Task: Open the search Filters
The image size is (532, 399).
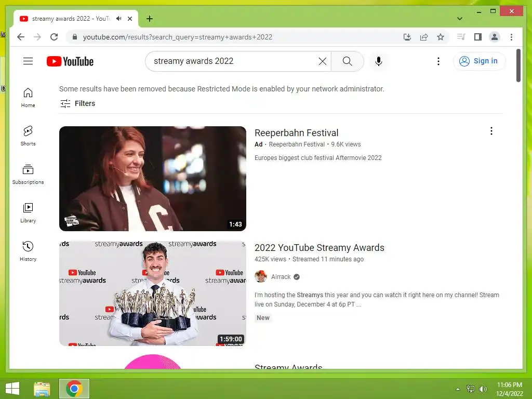Action: pyautogui.click(x=78, y=103)
